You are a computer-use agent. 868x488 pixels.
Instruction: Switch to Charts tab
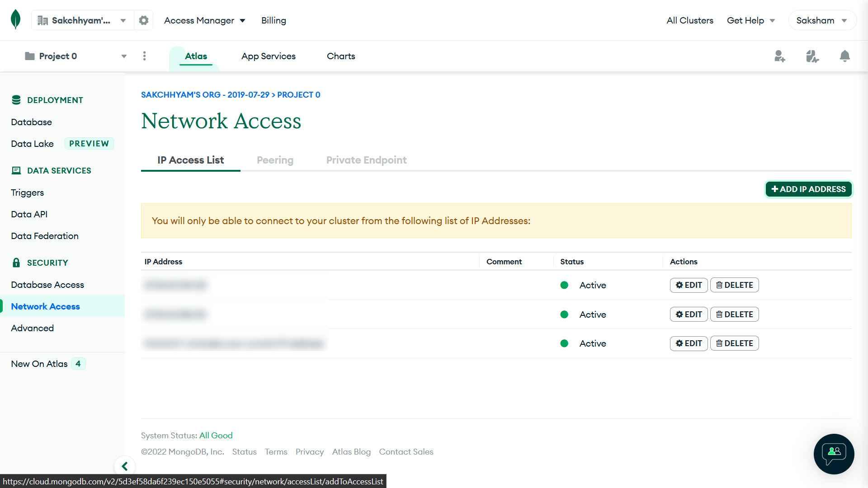coord(341,56)
